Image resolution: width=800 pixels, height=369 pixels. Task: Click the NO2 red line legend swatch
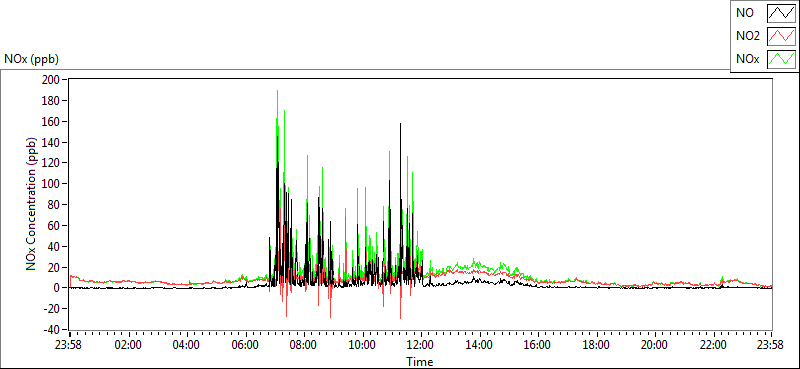pos(781,36)
